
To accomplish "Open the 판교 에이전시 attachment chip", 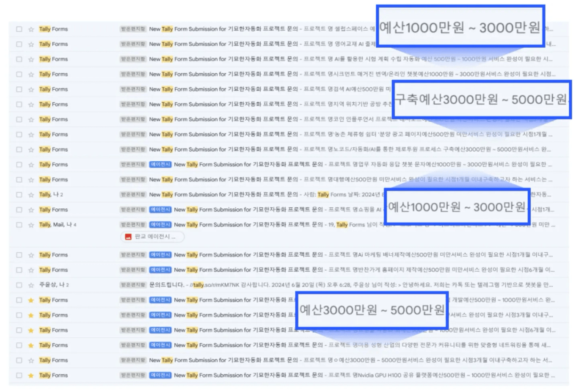I will (152, 237).
